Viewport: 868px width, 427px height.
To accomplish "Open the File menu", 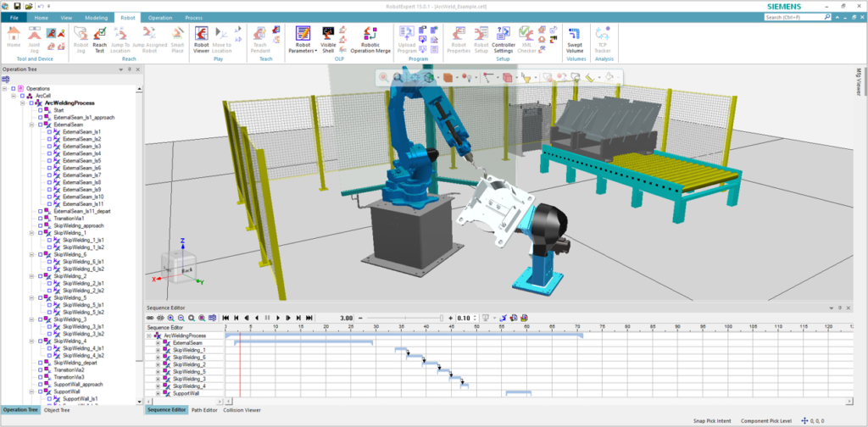I will tap(14, 18).
